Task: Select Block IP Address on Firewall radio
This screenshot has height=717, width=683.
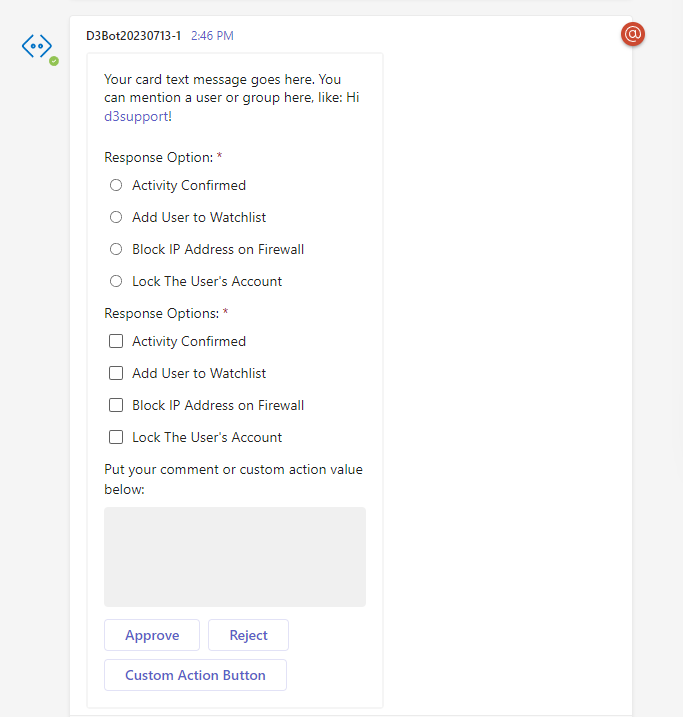Action: pos(116,249)
